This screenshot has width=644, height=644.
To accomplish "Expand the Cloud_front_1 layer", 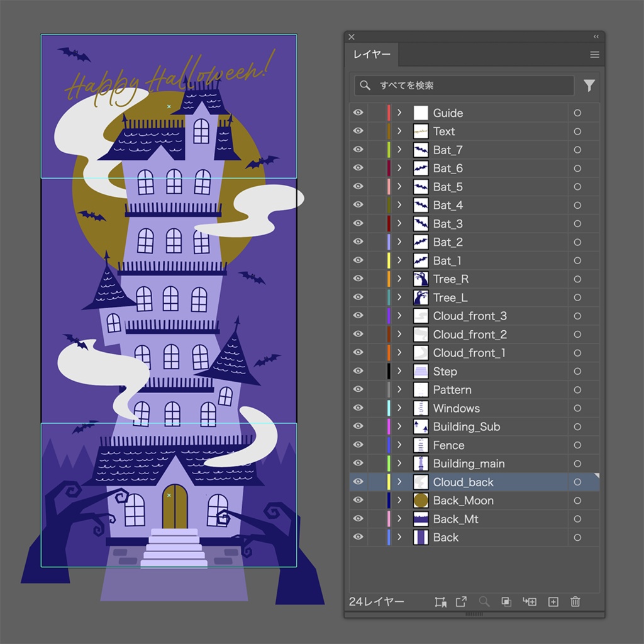I will pyautogui.click(x=399, y=352).
